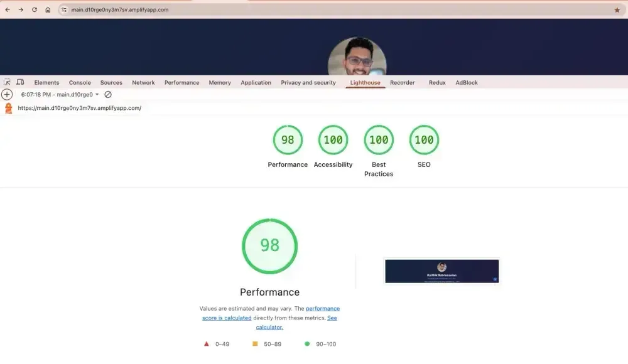
Task: Click the final page screenshot thumbnail
Action: coord(441,271)
